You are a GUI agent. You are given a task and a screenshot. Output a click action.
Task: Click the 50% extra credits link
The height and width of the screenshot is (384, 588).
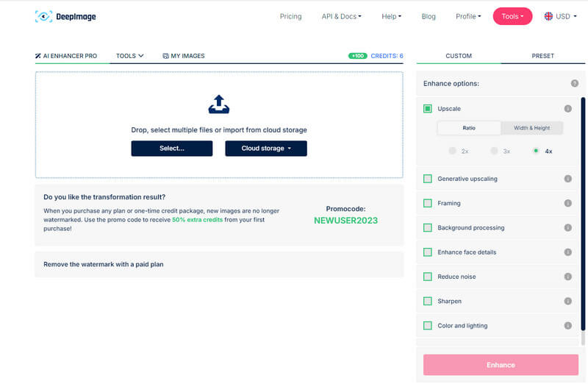(197, 220)
